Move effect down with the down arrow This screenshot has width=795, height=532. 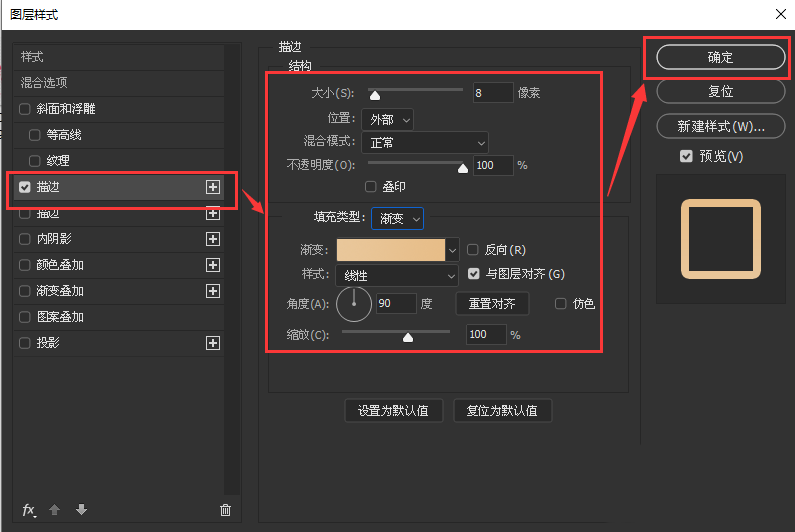[81, 509]
